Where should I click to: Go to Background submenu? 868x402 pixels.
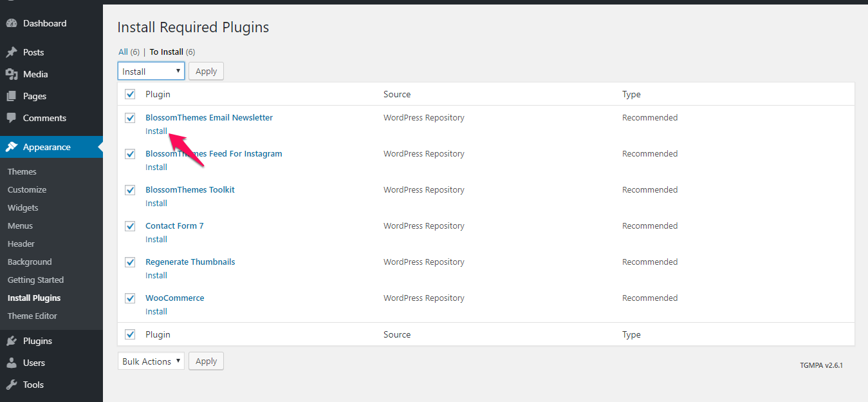tap(30, 262)
